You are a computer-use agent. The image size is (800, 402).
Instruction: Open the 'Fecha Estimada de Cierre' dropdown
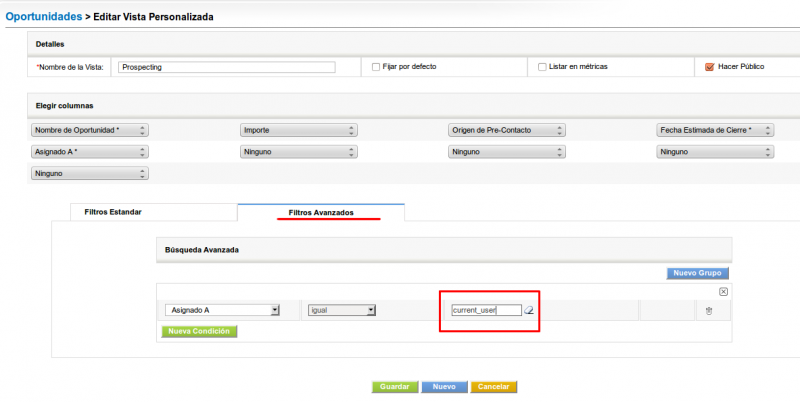pyautogui.click(x=715, y=130)
